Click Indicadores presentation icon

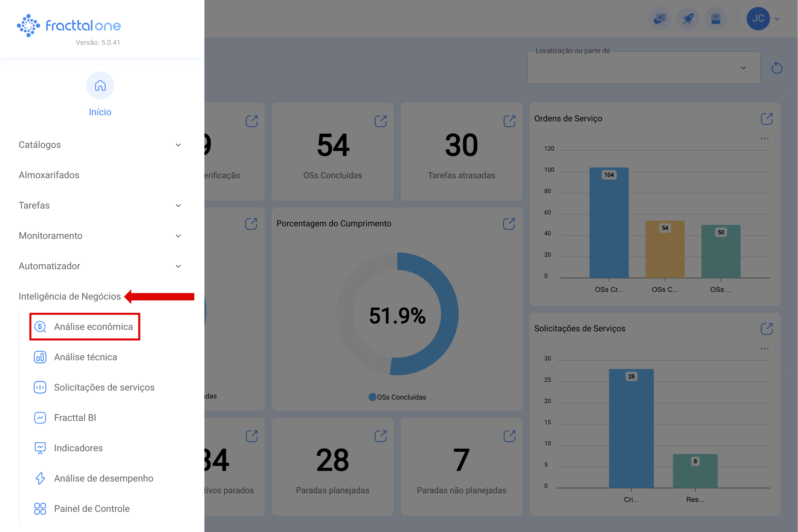(40, 448)
